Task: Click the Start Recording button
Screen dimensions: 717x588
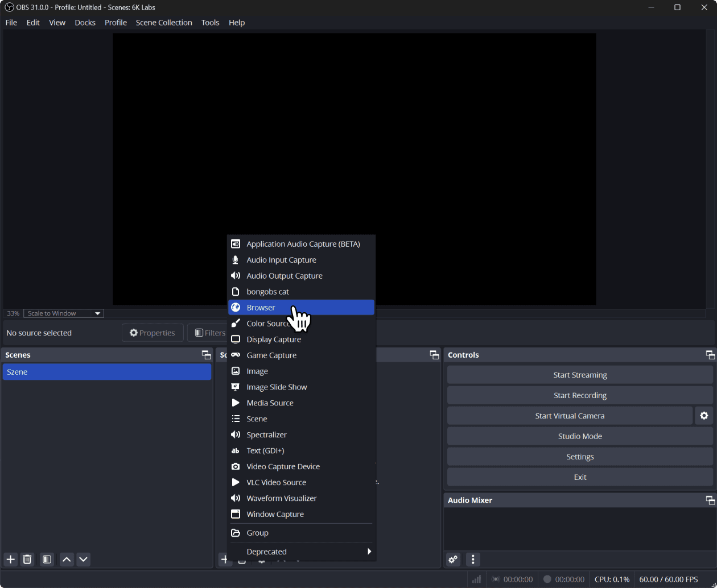Action: point(580,395)
